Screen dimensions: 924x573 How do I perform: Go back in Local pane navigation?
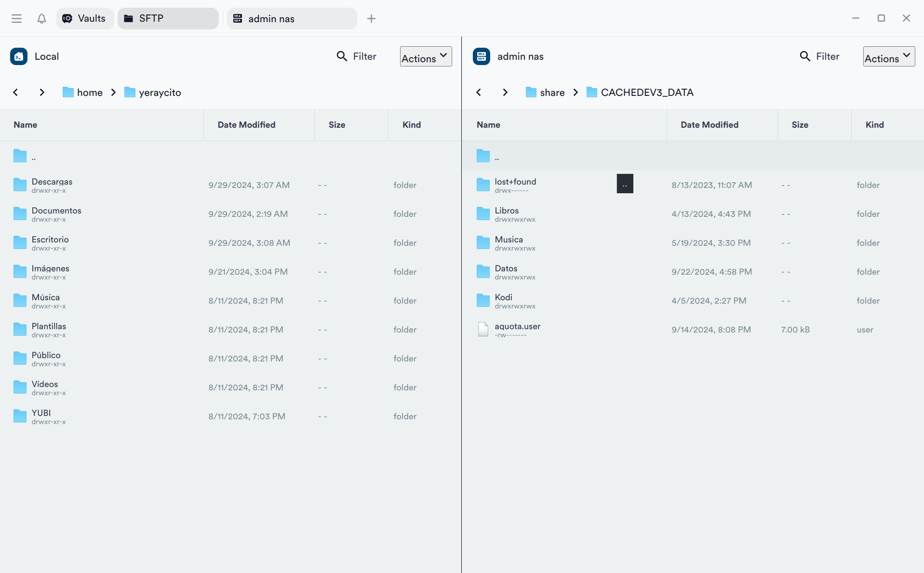coord(15,92)
